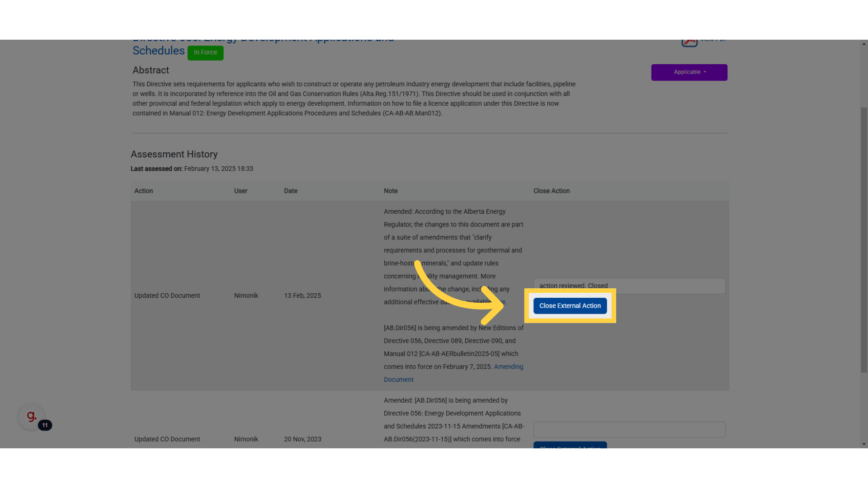Open the red 'g' widget with badge 11

tap(32, 417)
